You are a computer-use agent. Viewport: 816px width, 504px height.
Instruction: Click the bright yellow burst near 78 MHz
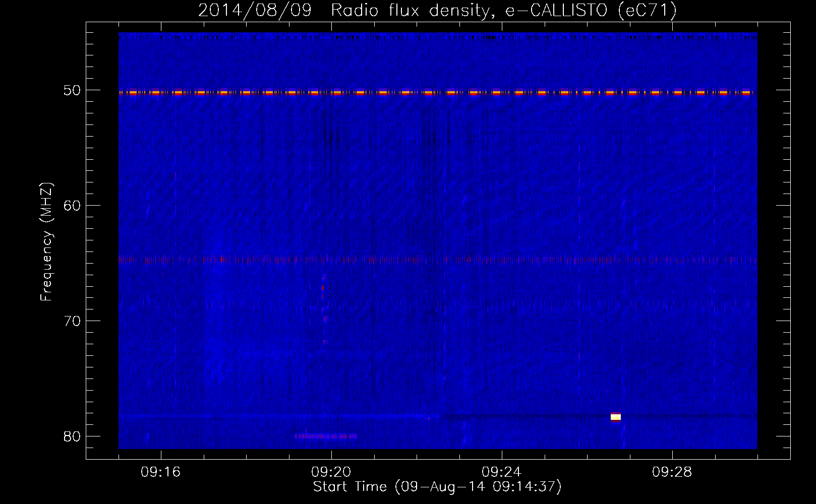[x=616, y=416]
